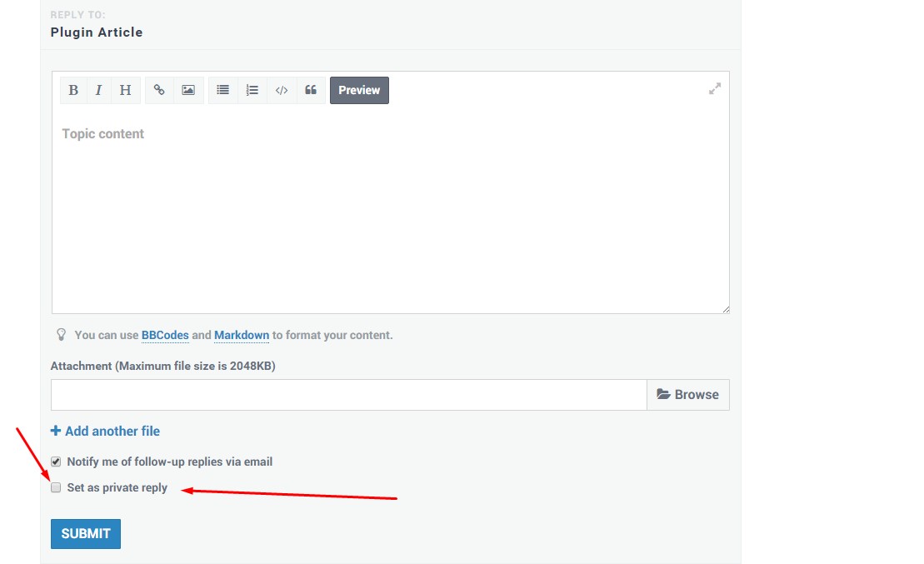Insert a blockquote using the quote icon

(311, 90)
